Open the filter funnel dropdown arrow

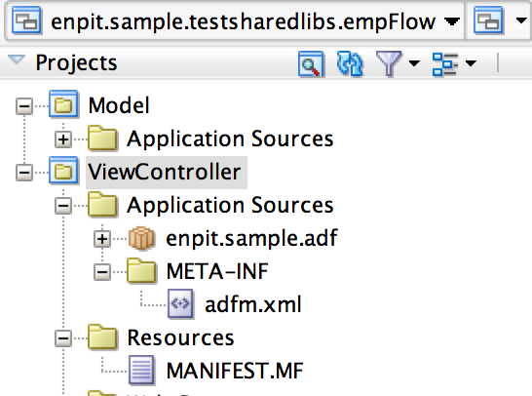pyautogui.click(x=414, y=63)
